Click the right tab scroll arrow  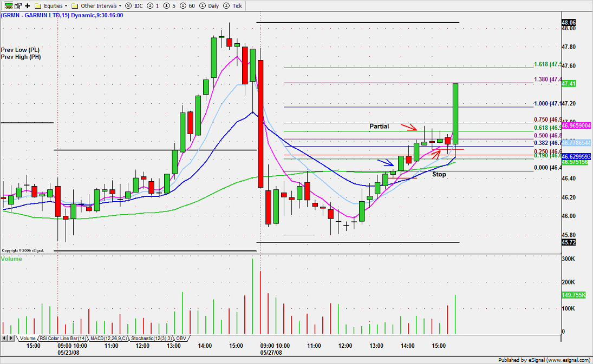coord(11,339)
